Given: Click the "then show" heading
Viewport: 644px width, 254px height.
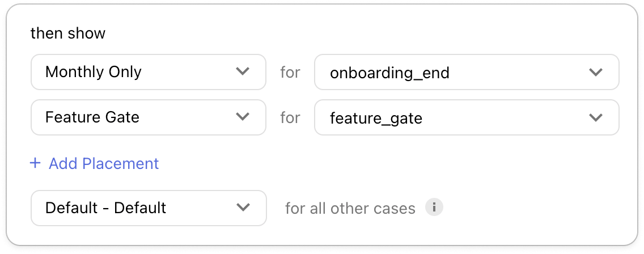Looking at the screenshot, I should 68,33.
